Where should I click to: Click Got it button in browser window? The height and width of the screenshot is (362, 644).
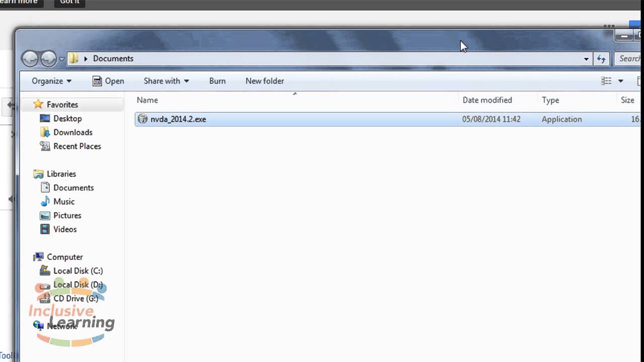click(69, 2)
